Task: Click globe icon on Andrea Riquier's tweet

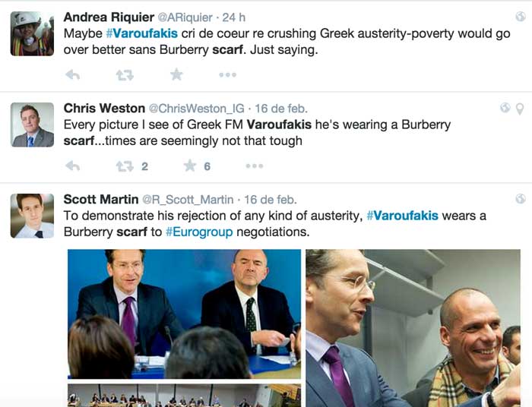Action: 520,16
